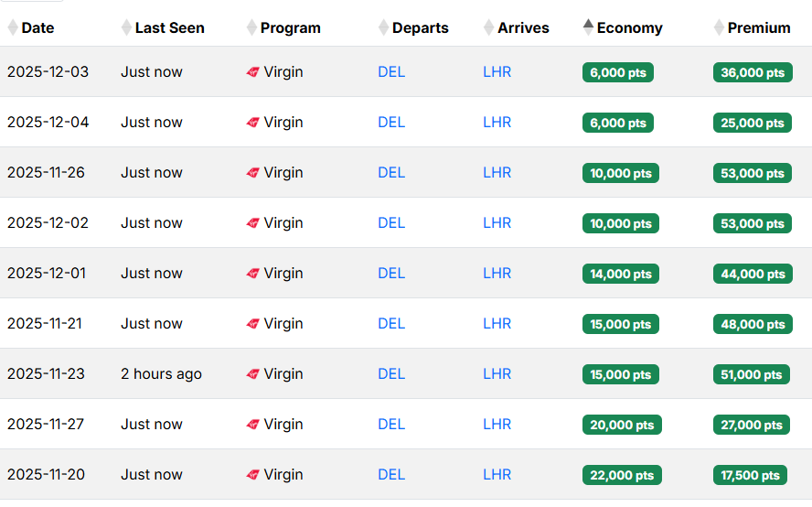Select 25,000 pts premium fare
Screen dimensions: 812x507
[x=753, y=123]
